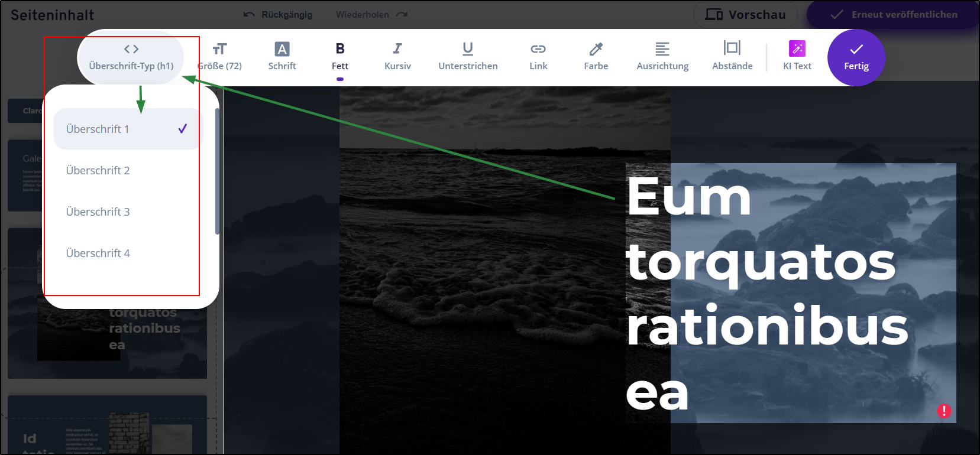
Task: Open the Vorschau preview
Action: click(746, 15)
